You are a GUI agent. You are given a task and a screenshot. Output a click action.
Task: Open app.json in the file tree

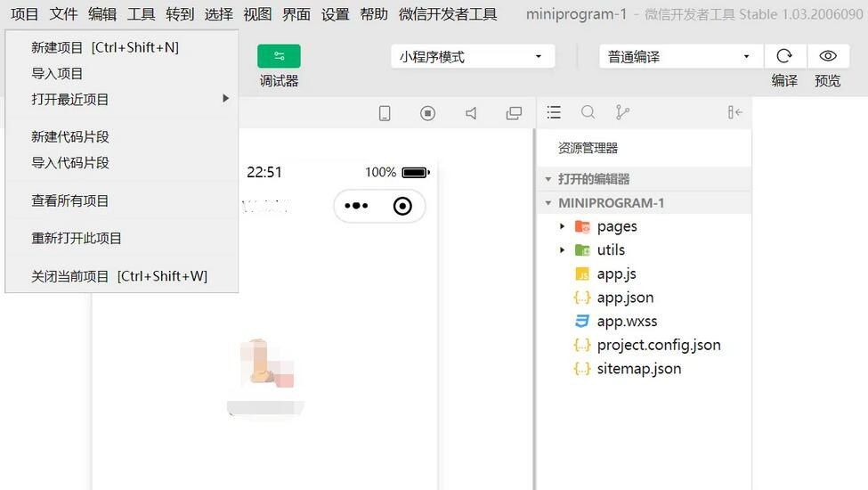[x=625, y=298]
